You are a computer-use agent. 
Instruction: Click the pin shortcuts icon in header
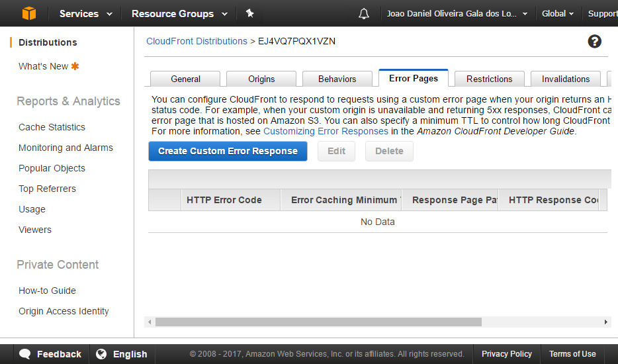250,13
